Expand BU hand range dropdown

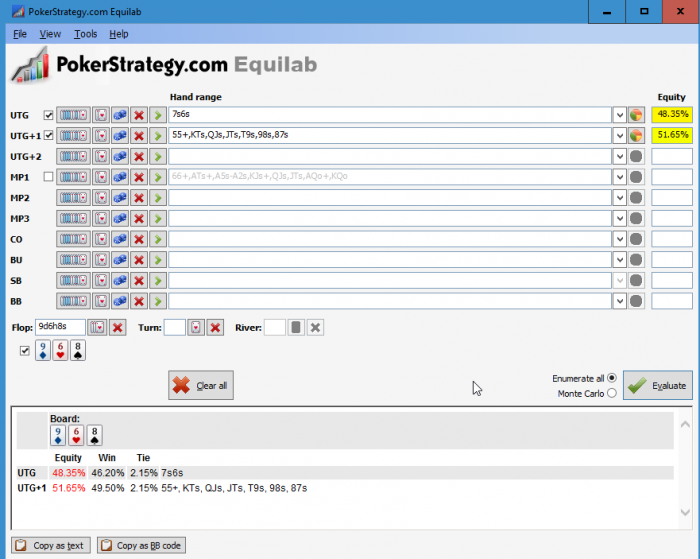click(x=620, y=260)
